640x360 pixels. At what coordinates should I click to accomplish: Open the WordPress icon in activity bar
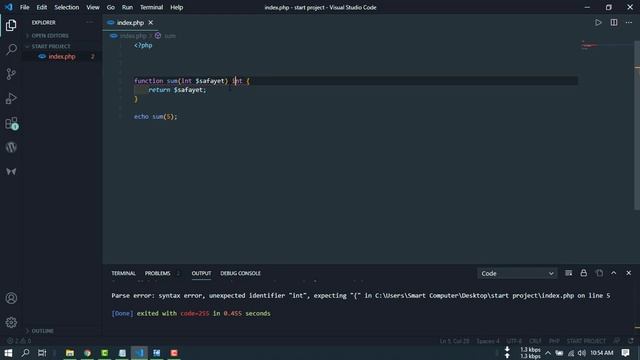coord(11,147)
